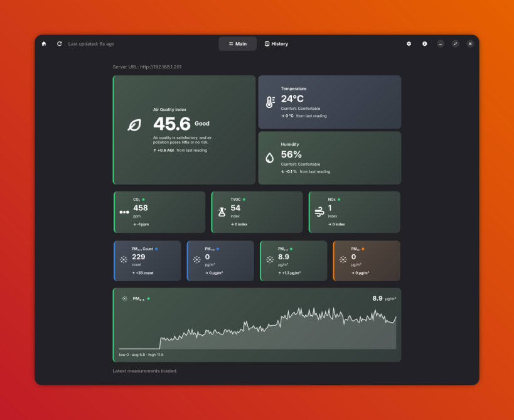Image resolution: width=514 pixels, height=420 pixels.
Task: Click the blue status dot beside PM Count label
Action: click(x=156, y=249)
